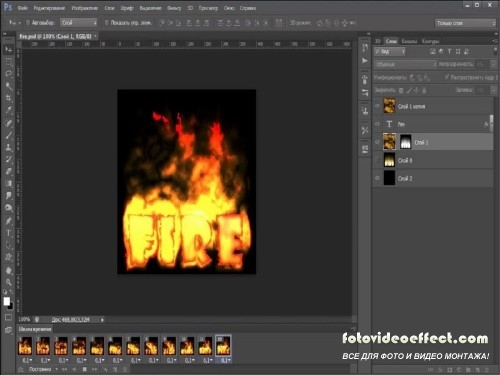The width and height of the screenshot is (500, 375).
Task: Toggle the Автовыбор checkbox
Action: [28, 23]
